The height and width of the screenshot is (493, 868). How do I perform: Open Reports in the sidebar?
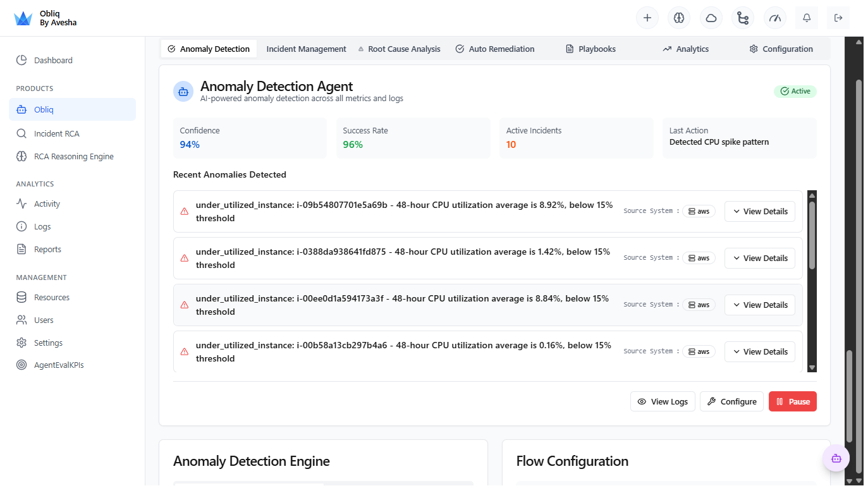[72, 249]
